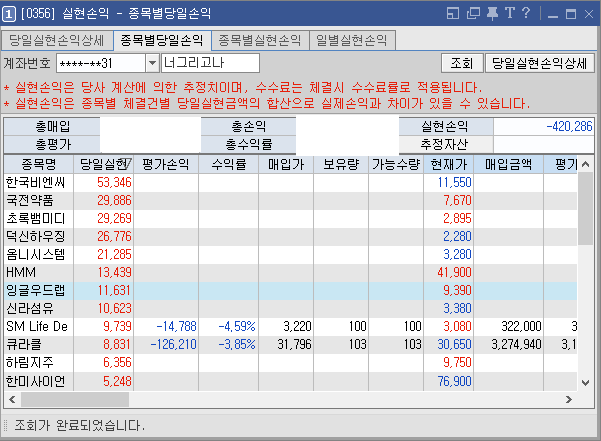Click the account number field ****-**31
The image size is (601, 441).
coord(101,63)
